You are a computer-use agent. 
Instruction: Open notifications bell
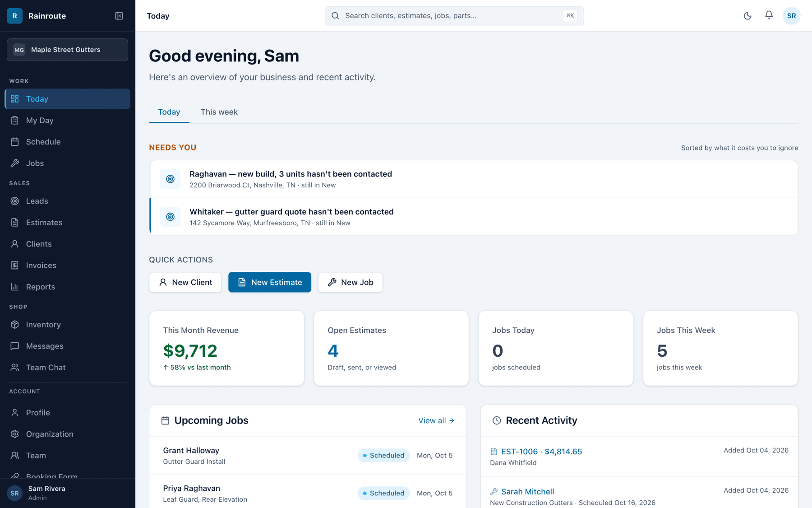[769, 15]
